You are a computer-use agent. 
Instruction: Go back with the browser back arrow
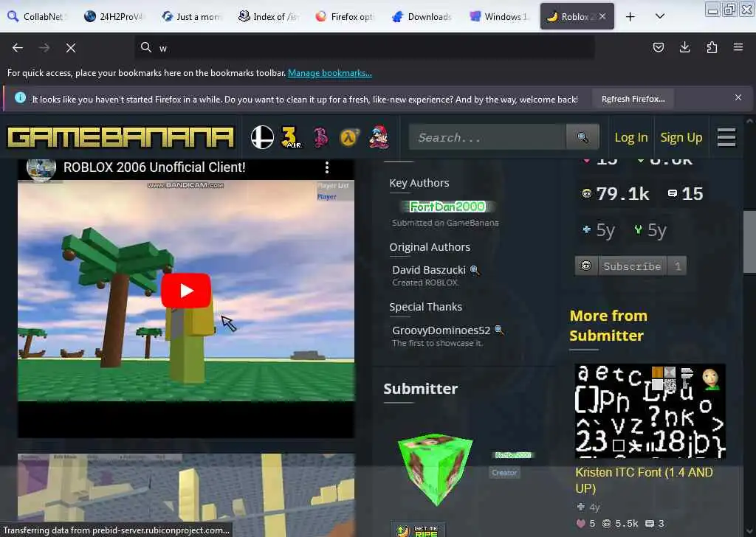[18, 48]
